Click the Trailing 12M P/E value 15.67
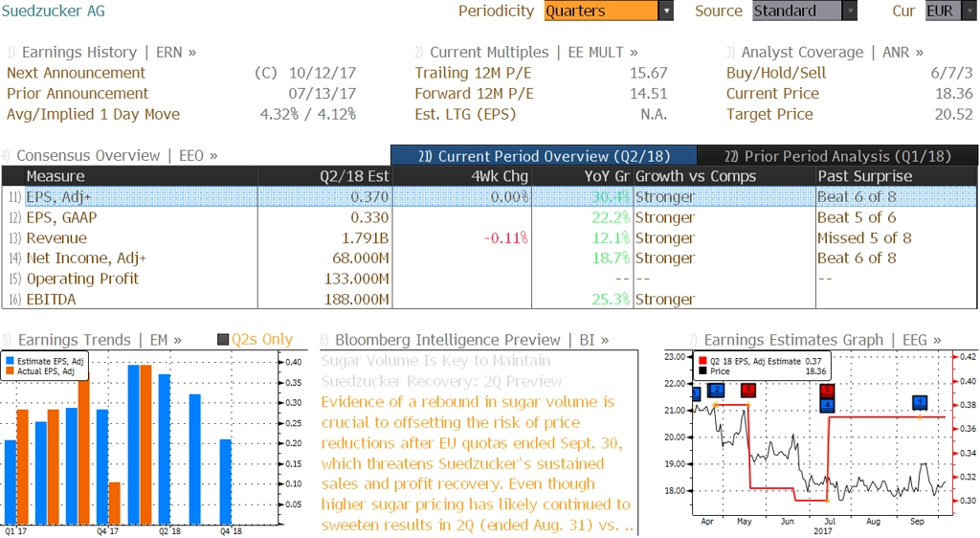The width and height of the screenshot is (980, 538). (648, 73)
